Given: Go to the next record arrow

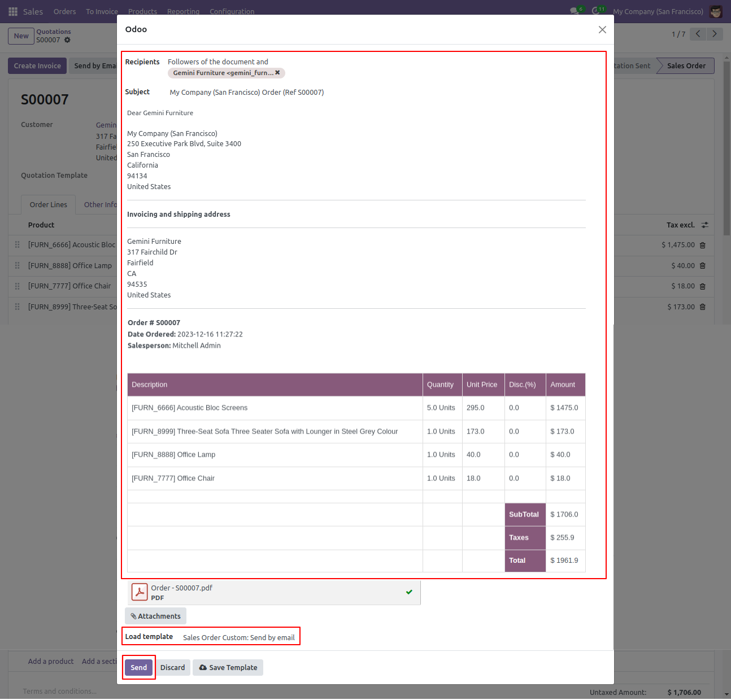Looking at the screenshot, I should pyautogui.click(x=715, y=34).
